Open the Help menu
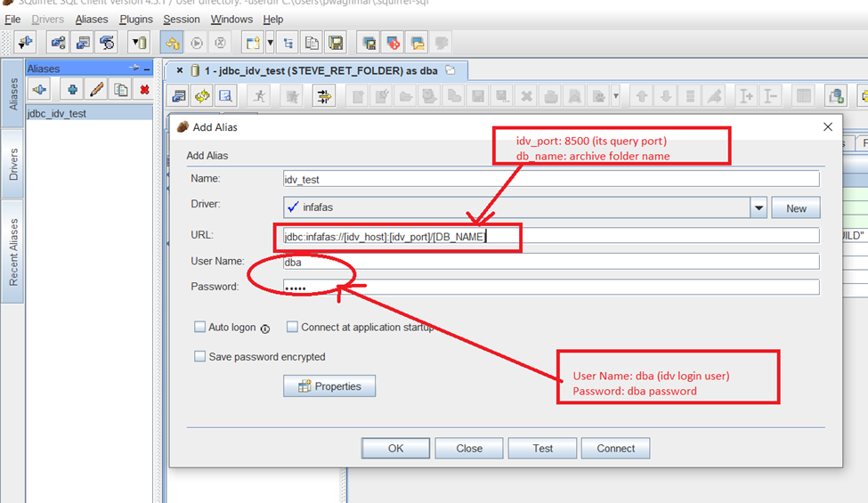The height and width of the screenshot is (503, 868). (x=273, y=20)
